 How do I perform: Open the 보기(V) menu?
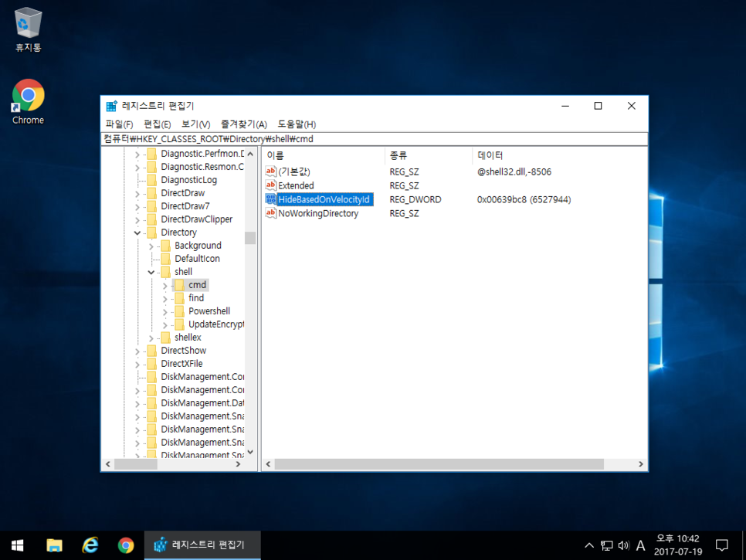[x=195, y=124]
